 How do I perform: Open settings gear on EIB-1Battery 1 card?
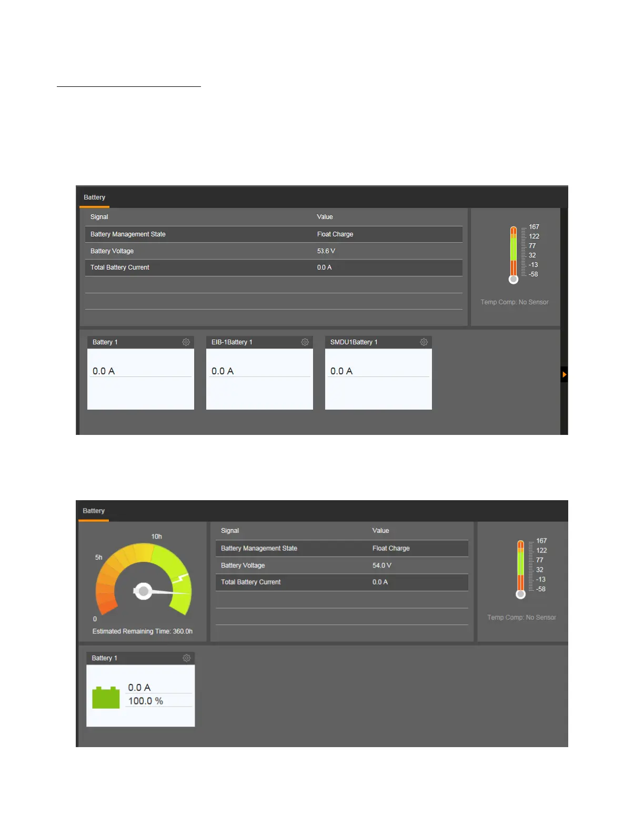point(305,342)
